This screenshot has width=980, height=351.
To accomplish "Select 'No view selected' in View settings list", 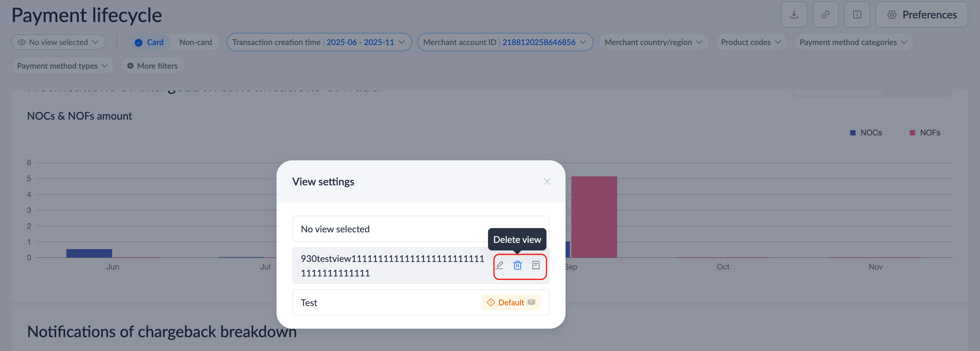I will click(421, 229).
